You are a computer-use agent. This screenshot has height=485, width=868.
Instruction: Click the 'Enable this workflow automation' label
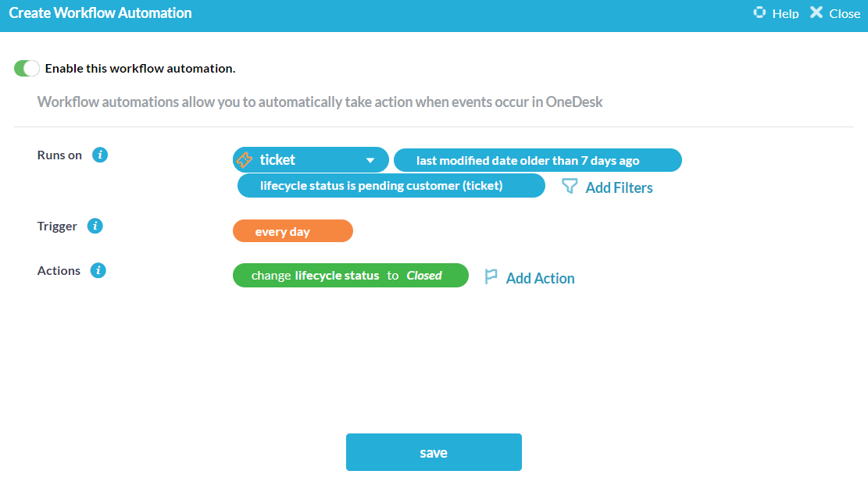(x=140, y=69)
